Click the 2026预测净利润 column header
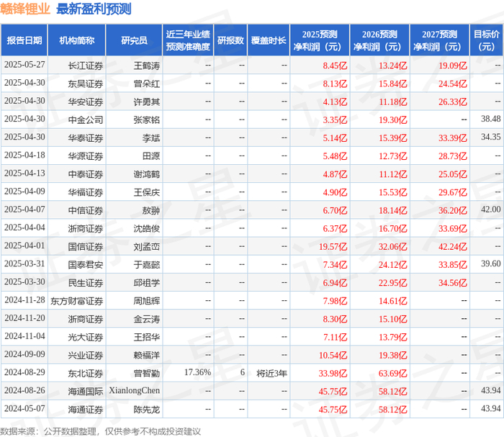 (379, 40)
